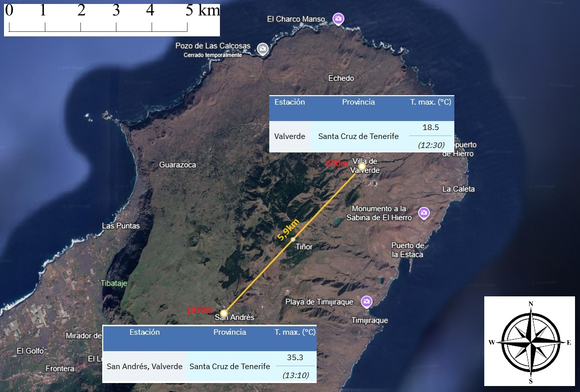Click Provincia header in lower table

[x=230, y=332]
